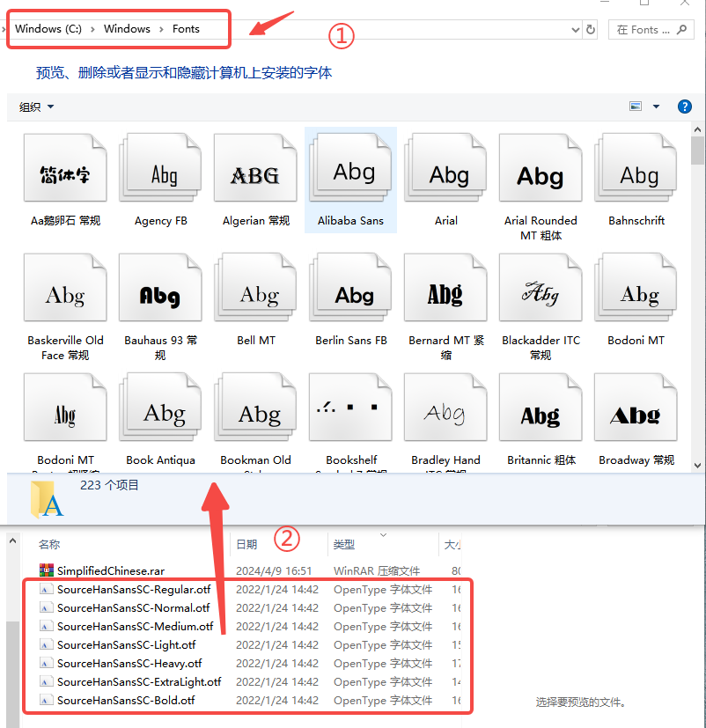Open the 组织 dropdown menu
The width and height of the screenshot is (706, 728).
point(36,107)
